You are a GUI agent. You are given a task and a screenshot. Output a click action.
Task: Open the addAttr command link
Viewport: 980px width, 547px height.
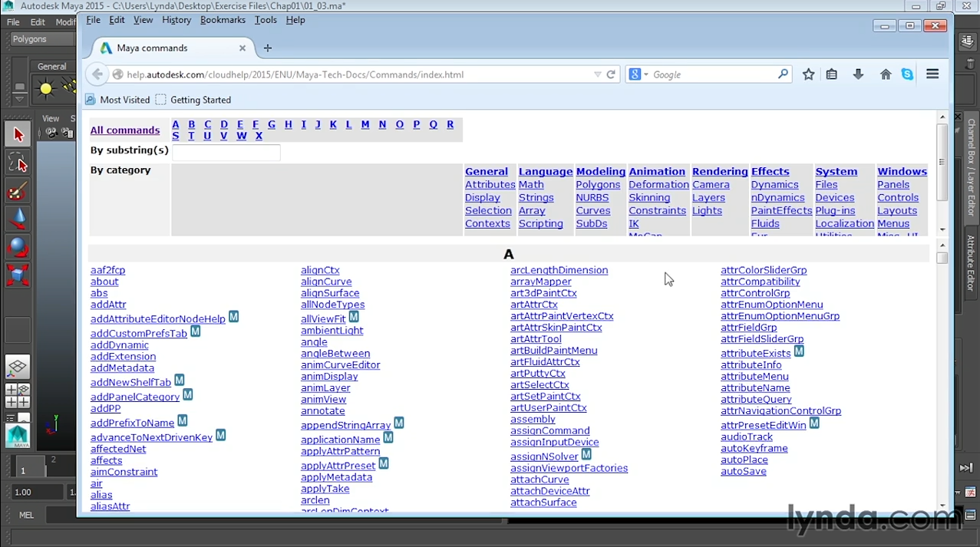tap(108, 305)
